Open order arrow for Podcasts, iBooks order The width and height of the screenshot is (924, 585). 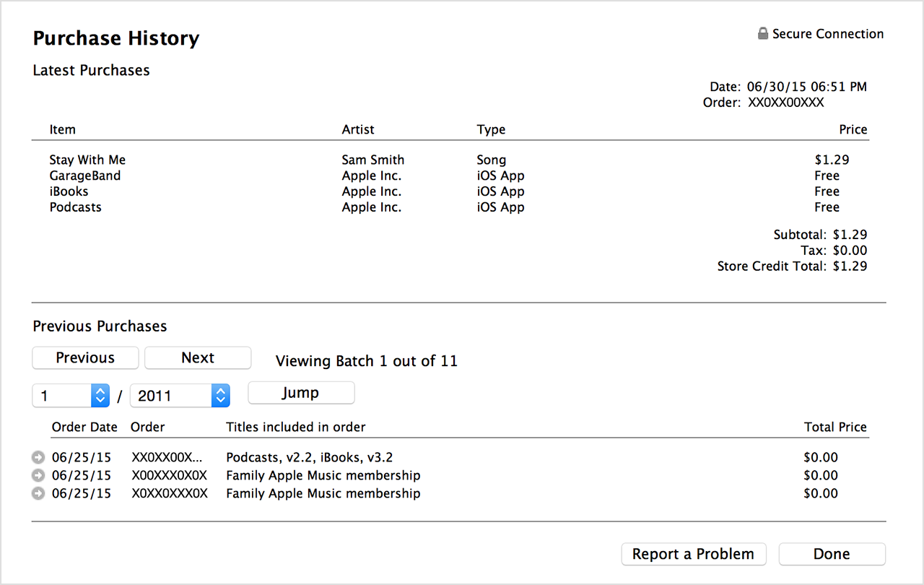[x=38, y=457]
